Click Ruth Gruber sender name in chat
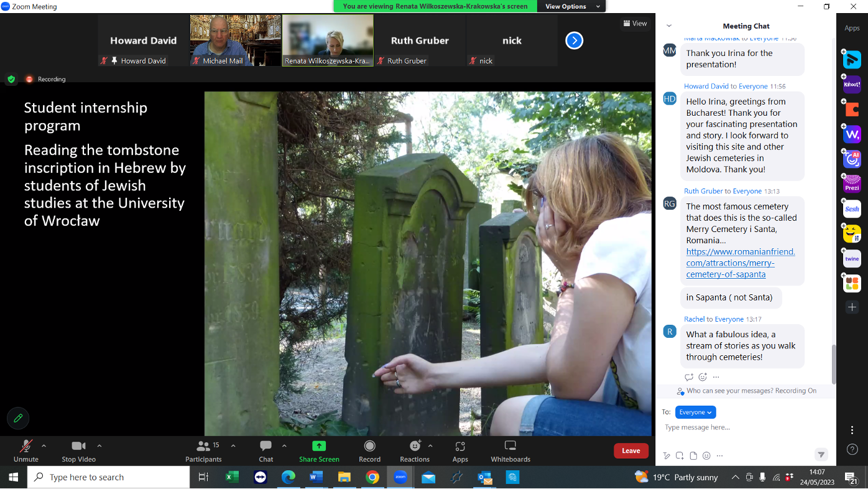 703,191
